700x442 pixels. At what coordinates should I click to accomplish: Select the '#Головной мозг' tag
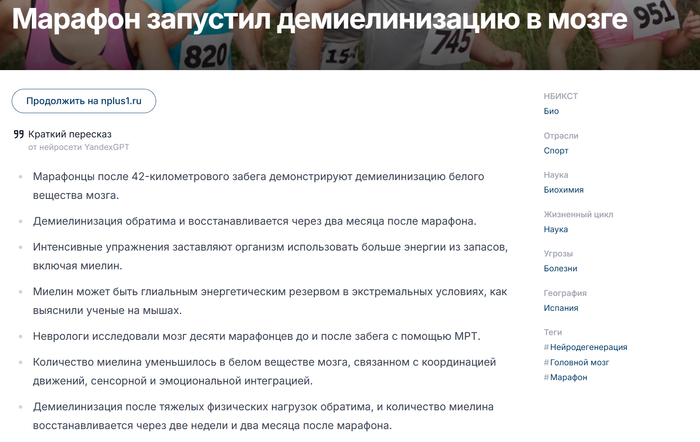(x=576, y=362)
